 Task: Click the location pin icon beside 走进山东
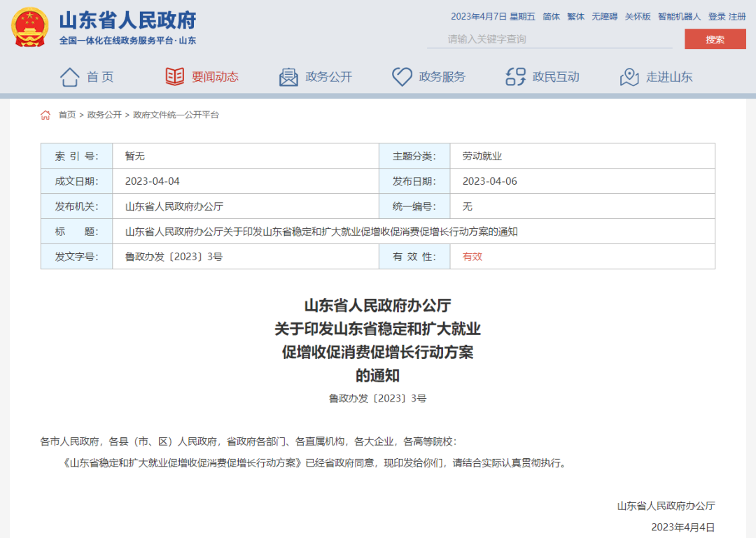coord(628,76)
